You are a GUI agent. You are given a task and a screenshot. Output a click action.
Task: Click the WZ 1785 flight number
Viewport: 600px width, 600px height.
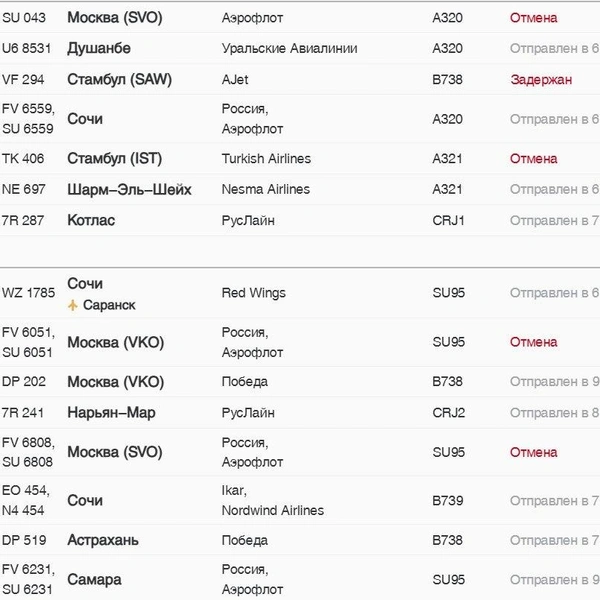coord(28,293)
